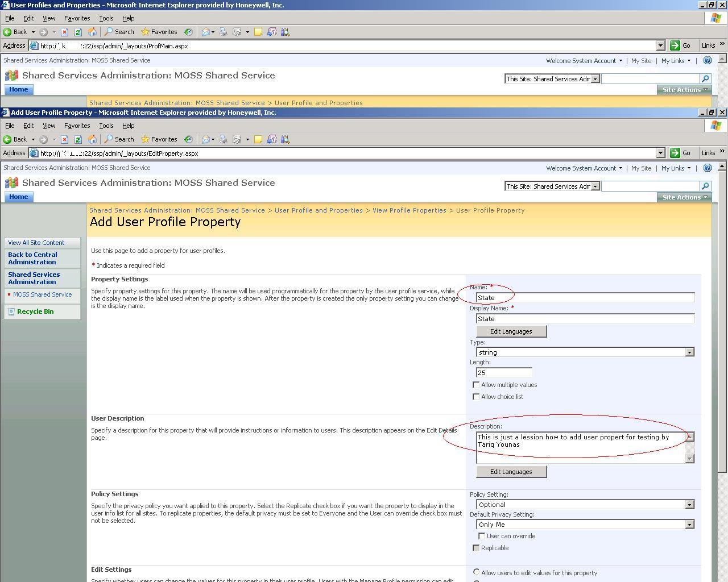Open View menu in Add User Profile Property window
This screenshot has height=582, width=728.
click(x=49, y=126)
